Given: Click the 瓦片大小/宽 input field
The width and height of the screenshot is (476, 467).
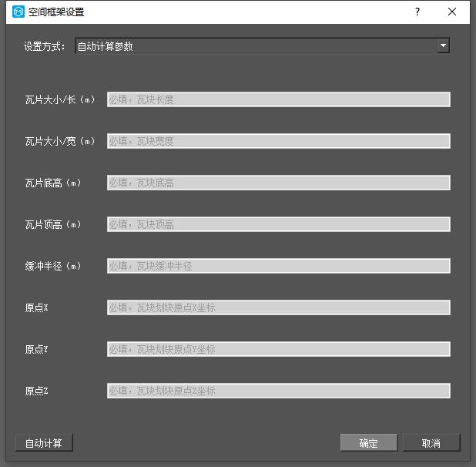Looking at the screenshot, I should [278, 141].
